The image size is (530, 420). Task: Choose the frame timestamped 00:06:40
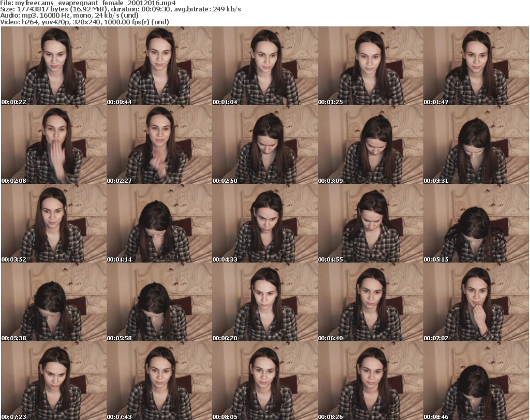pos(371,302)
